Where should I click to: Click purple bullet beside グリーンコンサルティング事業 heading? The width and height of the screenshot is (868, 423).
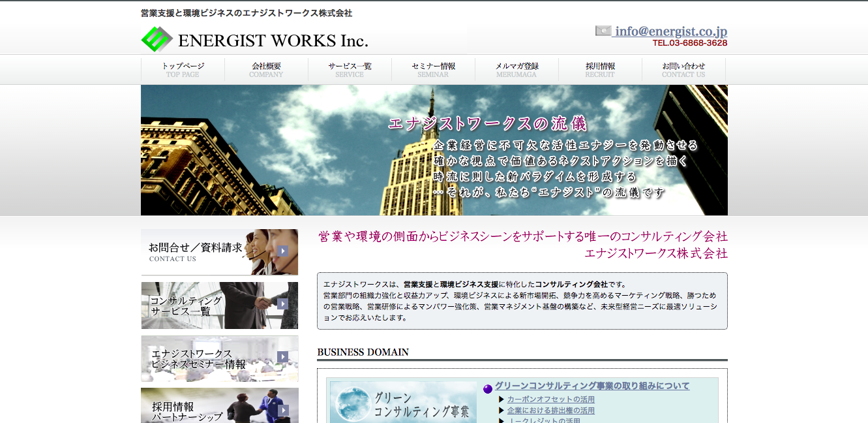488,389
